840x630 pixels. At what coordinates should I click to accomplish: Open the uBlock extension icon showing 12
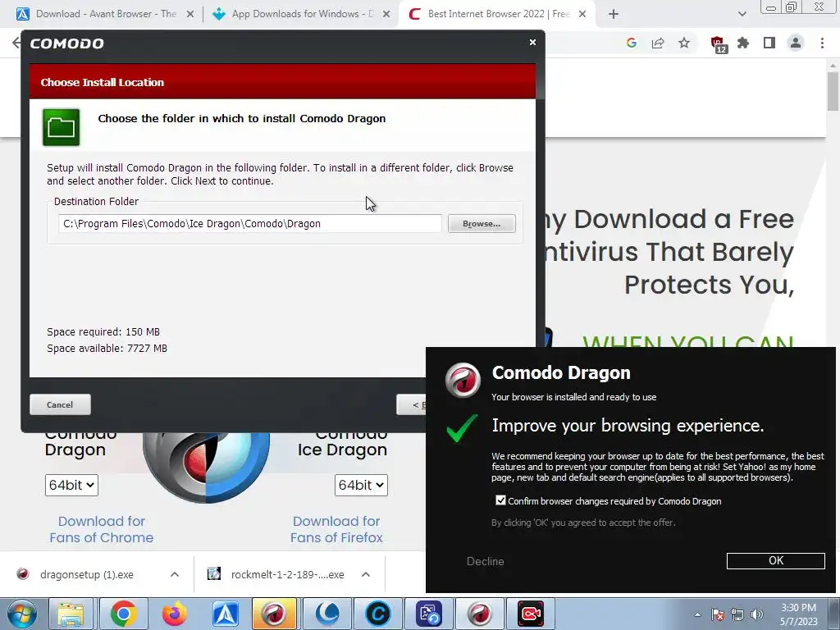(x=718, y=44)
